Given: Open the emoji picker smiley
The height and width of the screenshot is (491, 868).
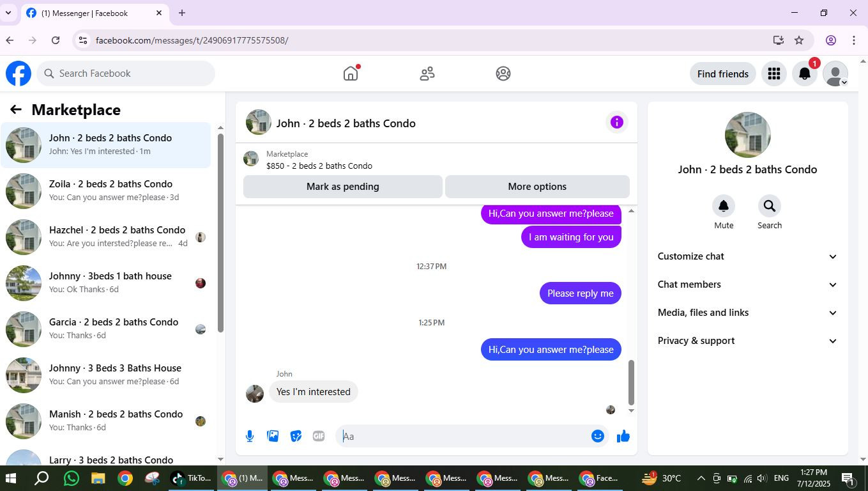Looking at the screenshot, I should coord(598,436).
